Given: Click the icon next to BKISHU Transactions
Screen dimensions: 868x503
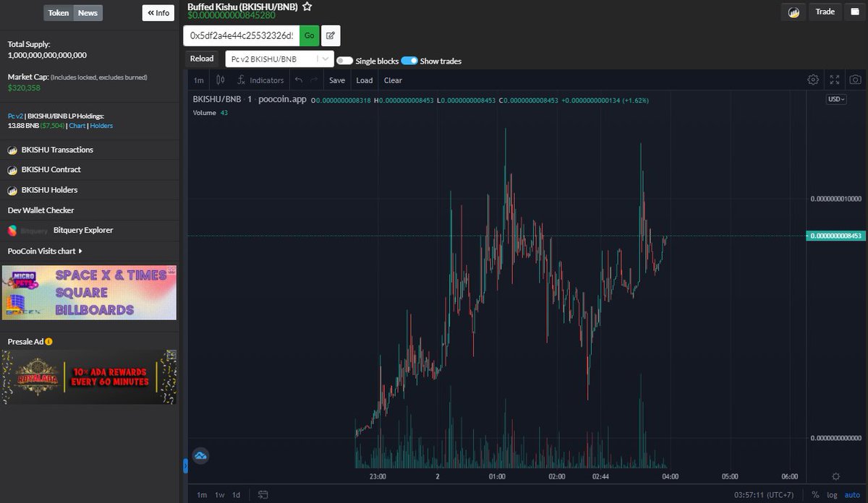Looking at the screenshot, I should point(12,150).
